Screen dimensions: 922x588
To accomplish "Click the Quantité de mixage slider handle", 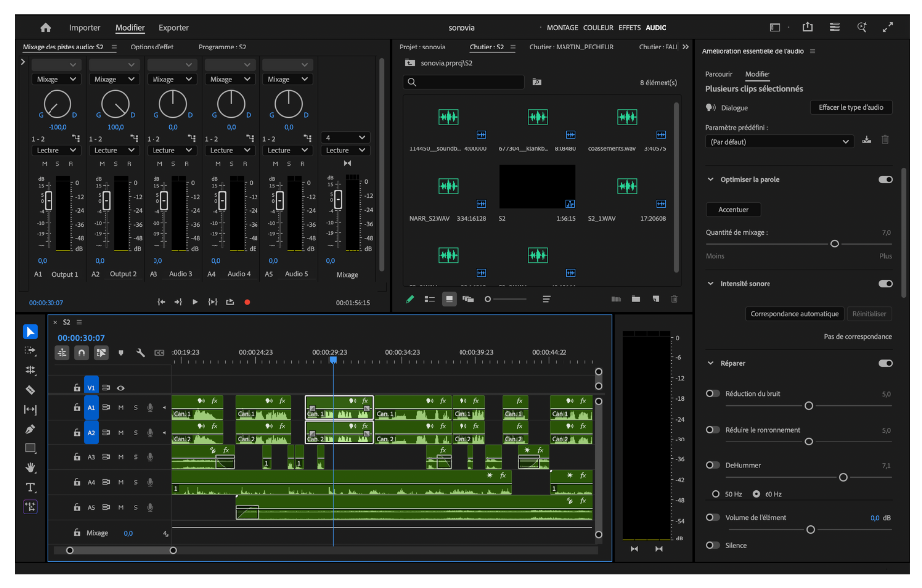I will coord(834,244).
